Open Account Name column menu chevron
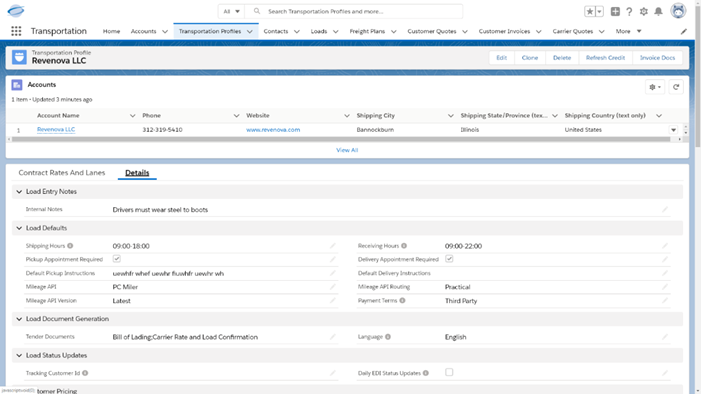The image size is (701, 394). [x=132, y=115]
